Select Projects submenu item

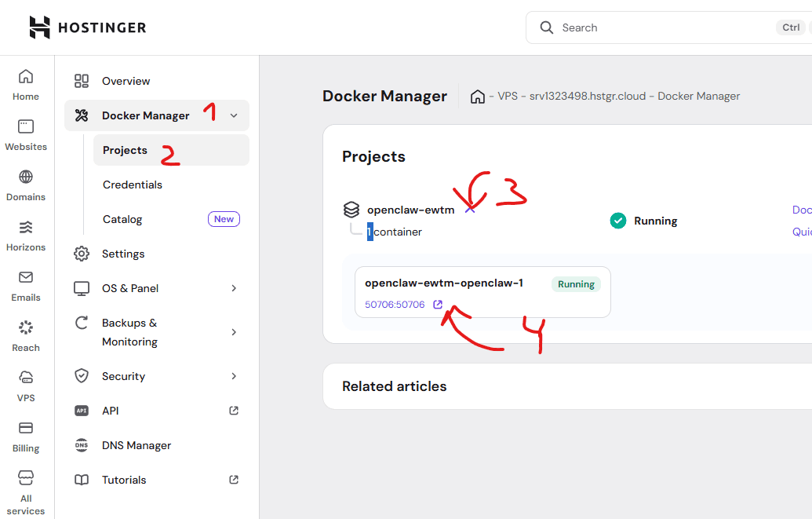(171, 150)
